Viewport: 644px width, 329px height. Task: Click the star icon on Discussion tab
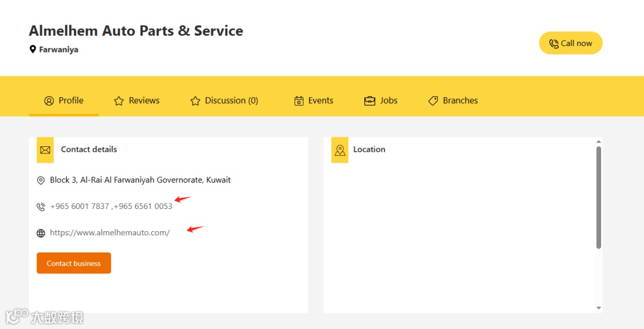click(195, 101)
